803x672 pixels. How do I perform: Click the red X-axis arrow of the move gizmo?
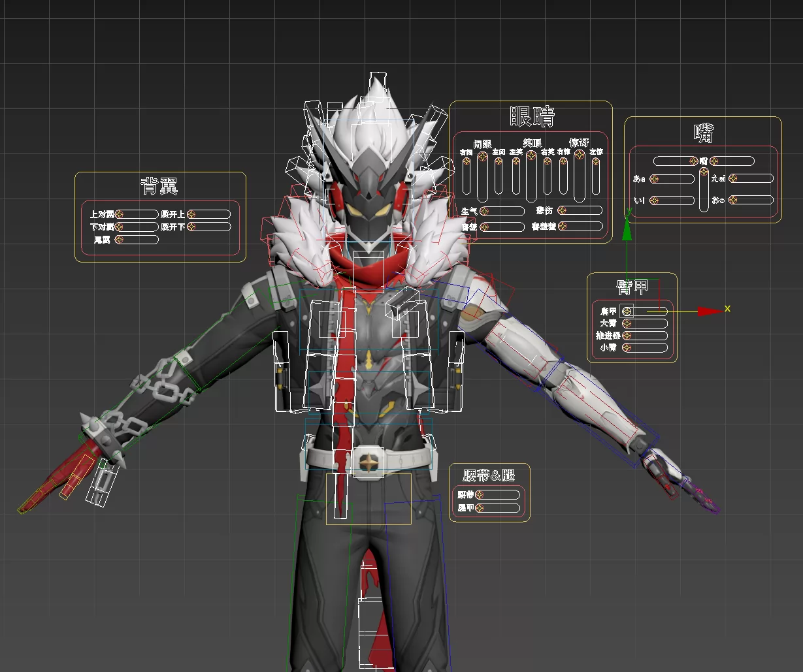click(x=709, y=312)
